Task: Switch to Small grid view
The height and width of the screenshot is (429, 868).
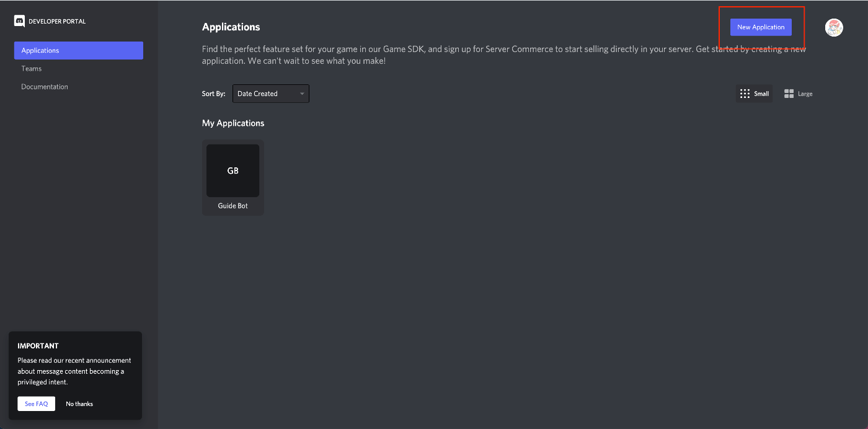Action: click(754, 94)
